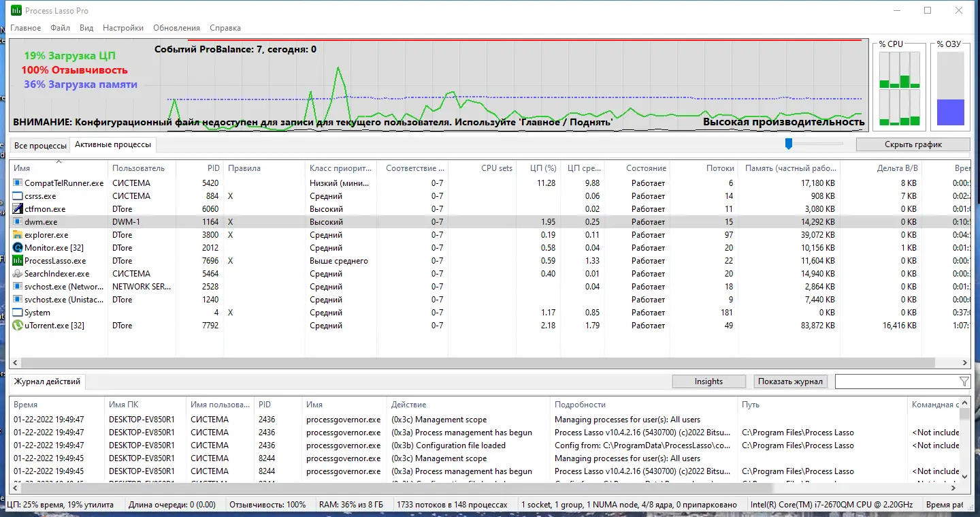Sort by Пользователь column header
980x517 pixels.
click(x=142, y=168)
